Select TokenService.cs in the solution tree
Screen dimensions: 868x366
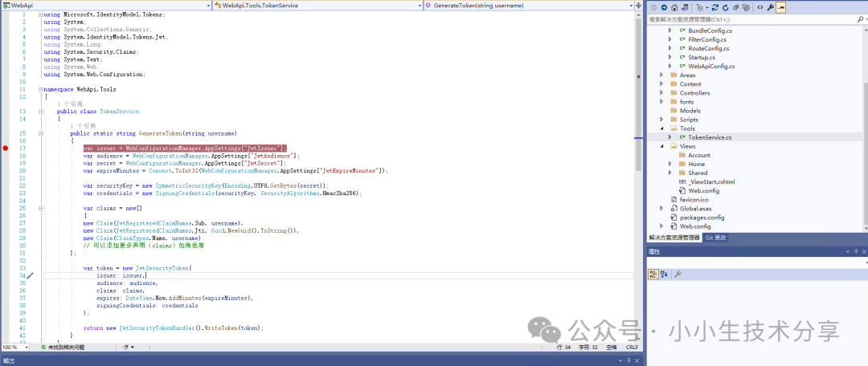point(710,137)
